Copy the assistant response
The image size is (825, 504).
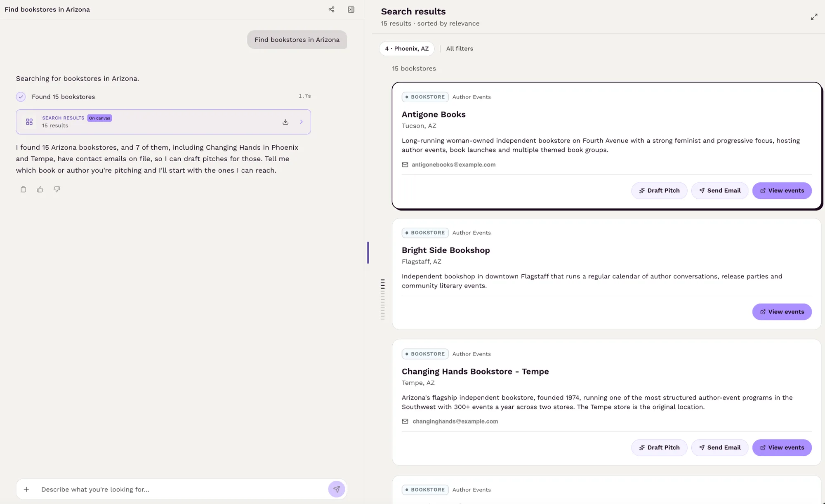(24, 189)
